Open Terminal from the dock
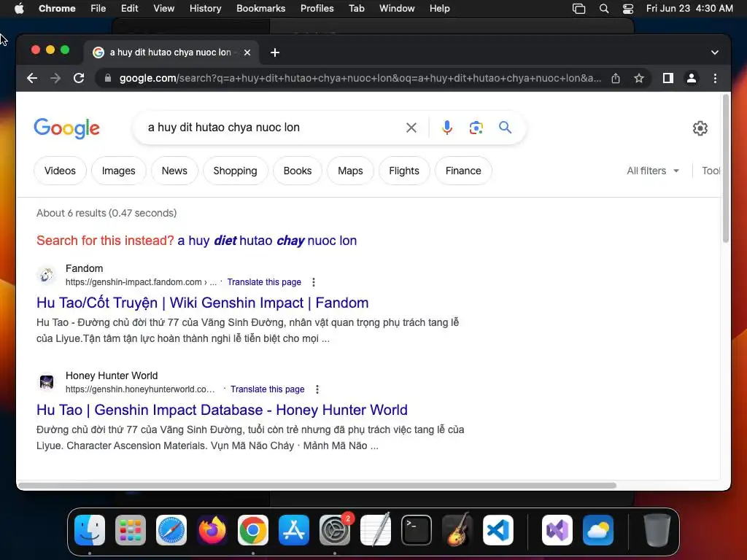The height and width of the screenshot is (560, 747). (x=417, y=530)
